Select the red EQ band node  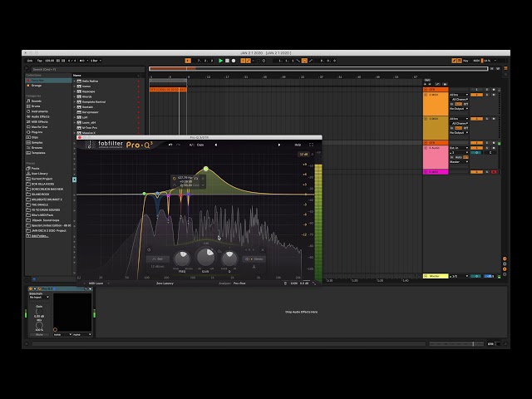click(x=180, y=195)
